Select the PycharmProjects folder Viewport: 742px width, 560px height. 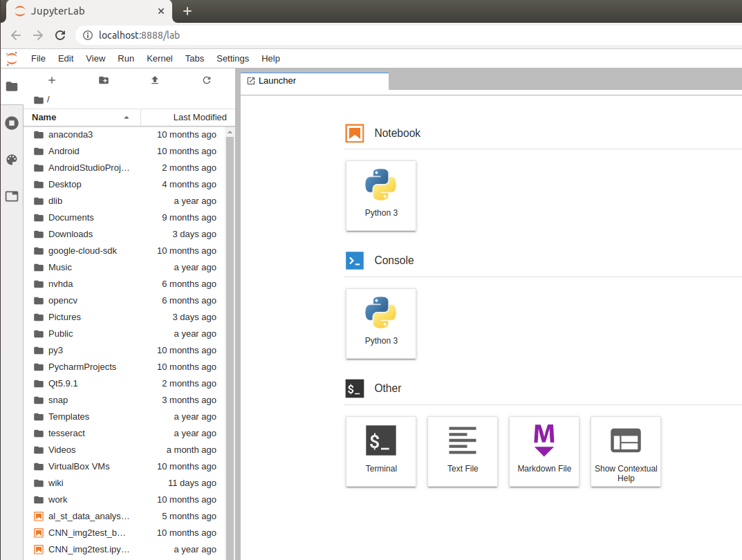click(125, 367)
